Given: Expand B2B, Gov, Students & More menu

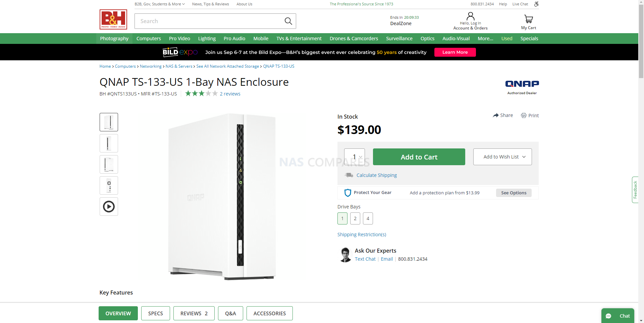Looking at the screenshot, I should click(x=160, y=4).
